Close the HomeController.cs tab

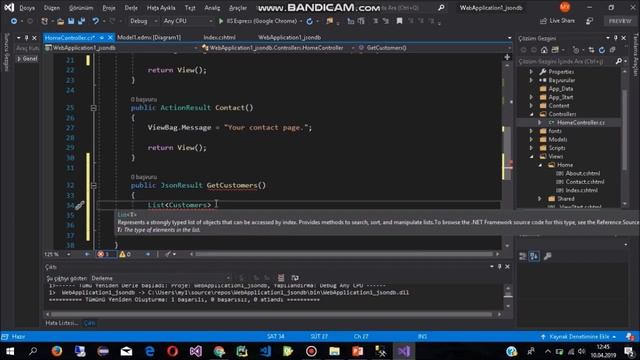coord(110,38)
